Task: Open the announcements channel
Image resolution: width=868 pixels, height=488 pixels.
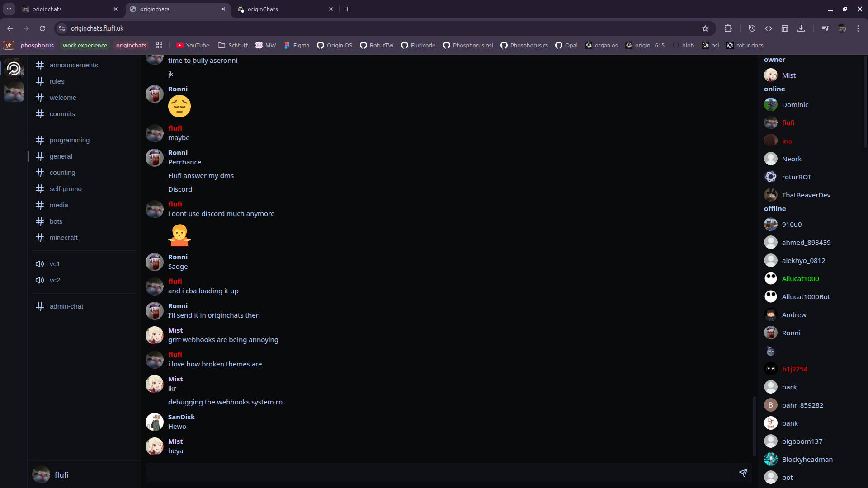Action: point(73,65)
